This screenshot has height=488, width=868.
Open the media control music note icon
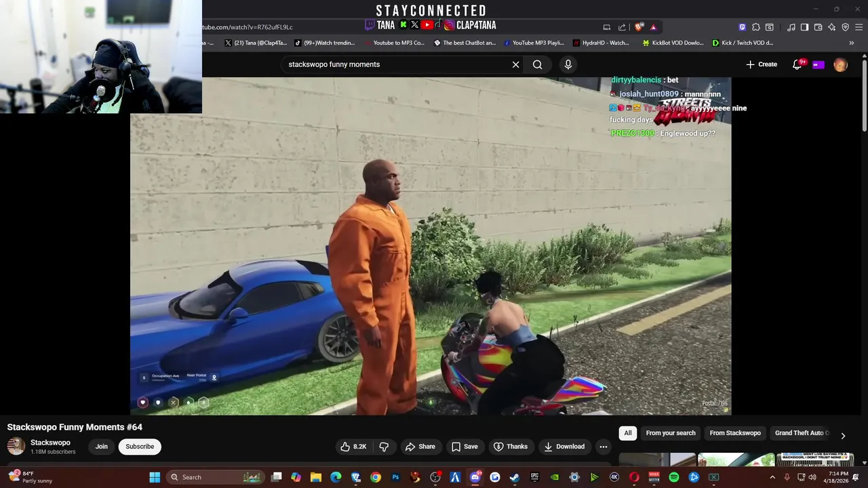[791, 27]
